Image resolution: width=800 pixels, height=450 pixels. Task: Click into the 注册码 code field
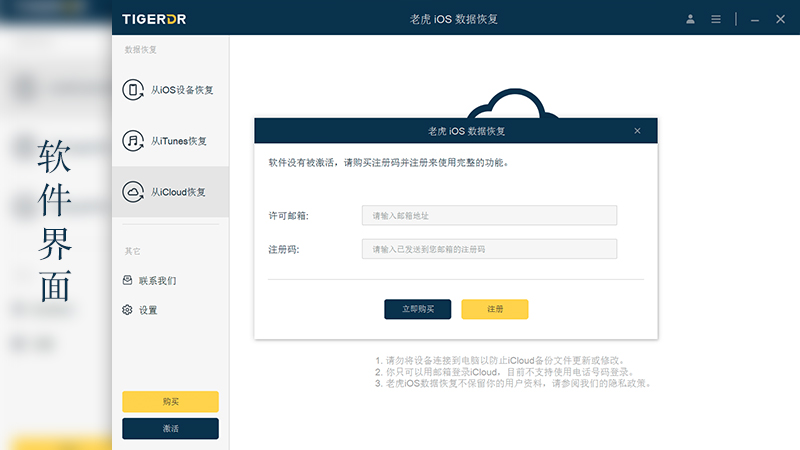tap(489, 249)
